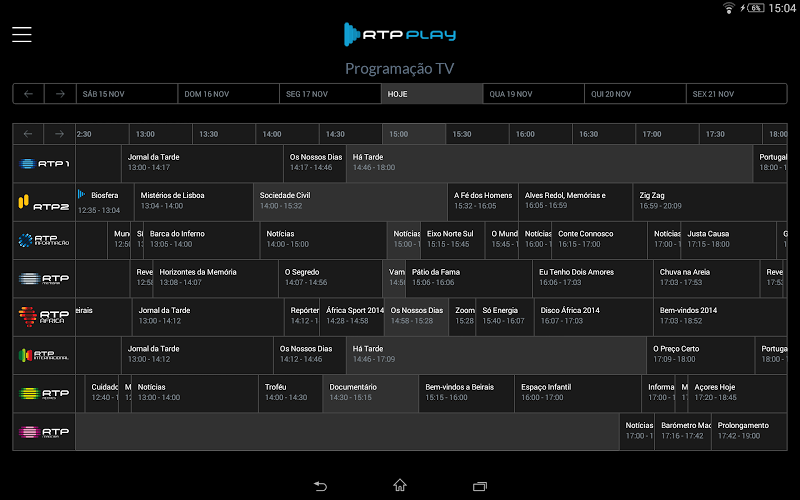The width and height of the screenshot is (800, 500).
Task: Switch to QUI 20 NOV tab
Action: coord(635,94)
